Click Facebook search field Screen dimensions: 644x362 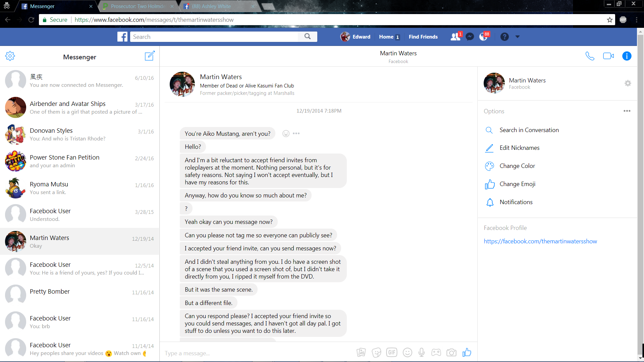coord(214,37)
